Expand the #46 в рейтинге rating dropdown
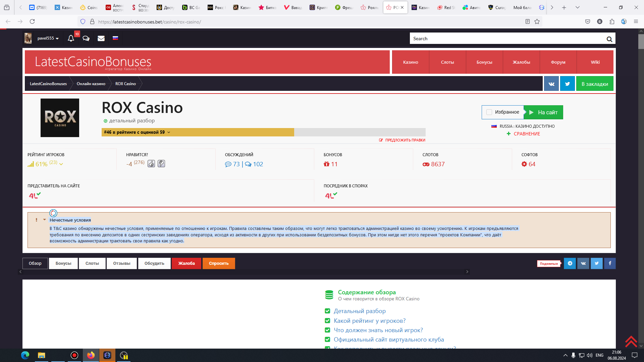The width and height of the screenshot is (644, 362). pyautogui.click(x=169, y=132)
